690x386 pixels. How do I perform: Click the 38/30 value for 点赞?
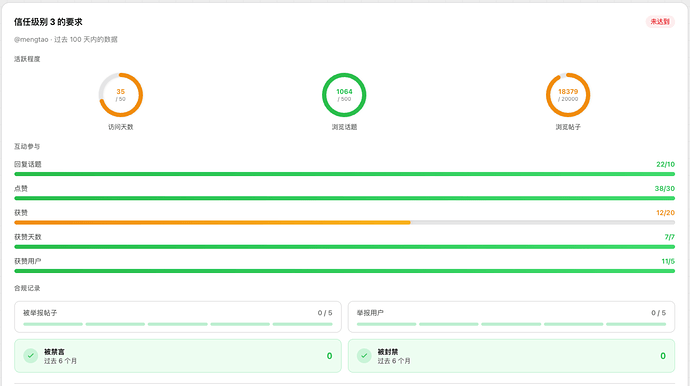(x=664, y=188)
